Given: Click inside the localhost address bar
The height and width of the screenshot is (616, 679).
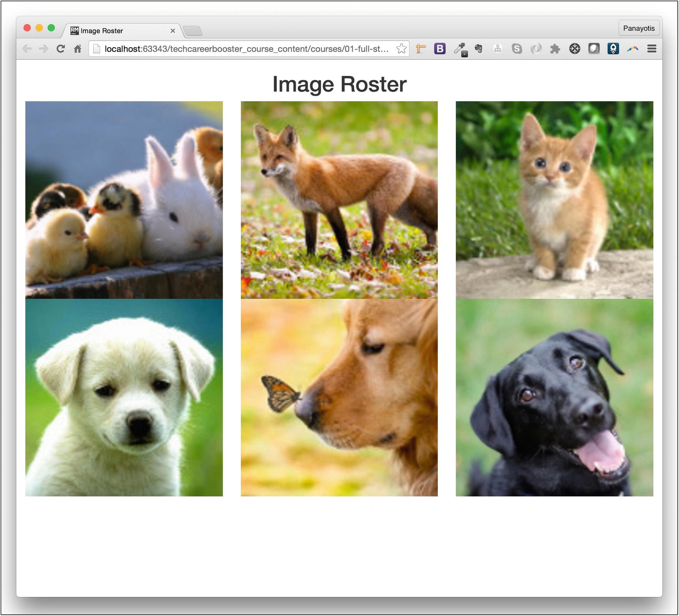Looking at the screenshot, I should point(237,49).
